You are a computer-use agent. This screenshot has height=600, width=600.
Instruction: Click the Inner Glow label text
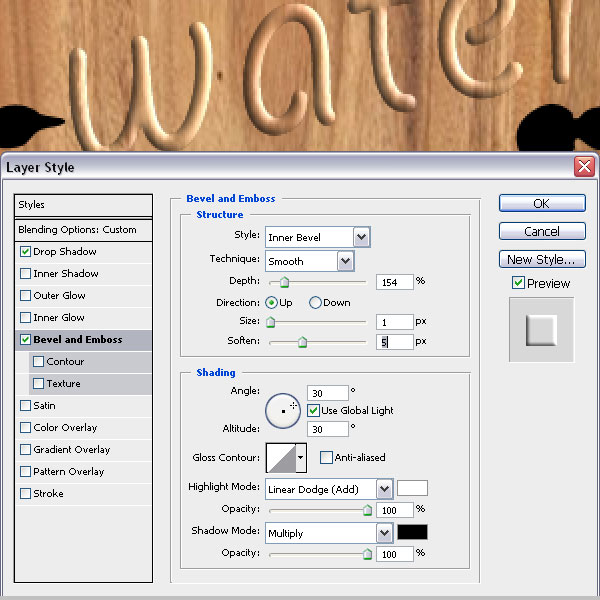59,318
